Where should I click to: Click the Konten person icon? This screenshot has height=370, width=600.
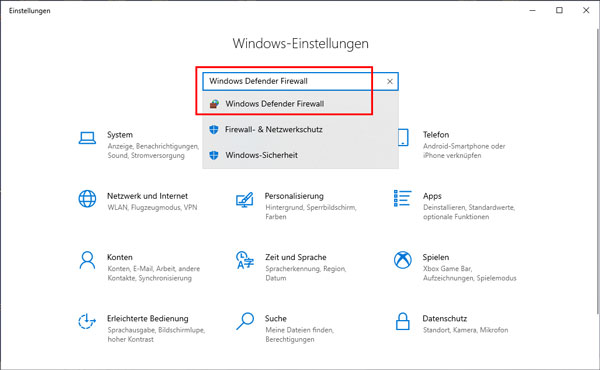pos(87,260)
